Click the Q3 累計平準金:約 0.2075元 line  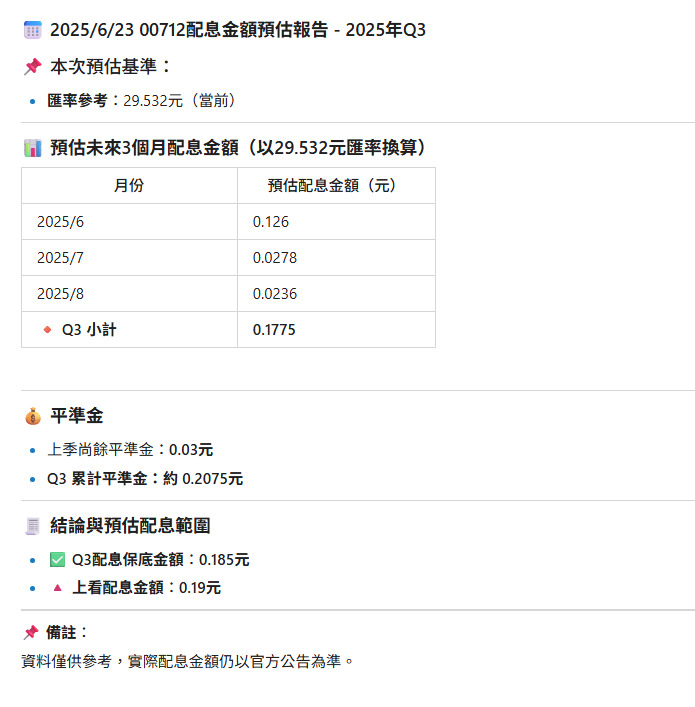[145, 479]
